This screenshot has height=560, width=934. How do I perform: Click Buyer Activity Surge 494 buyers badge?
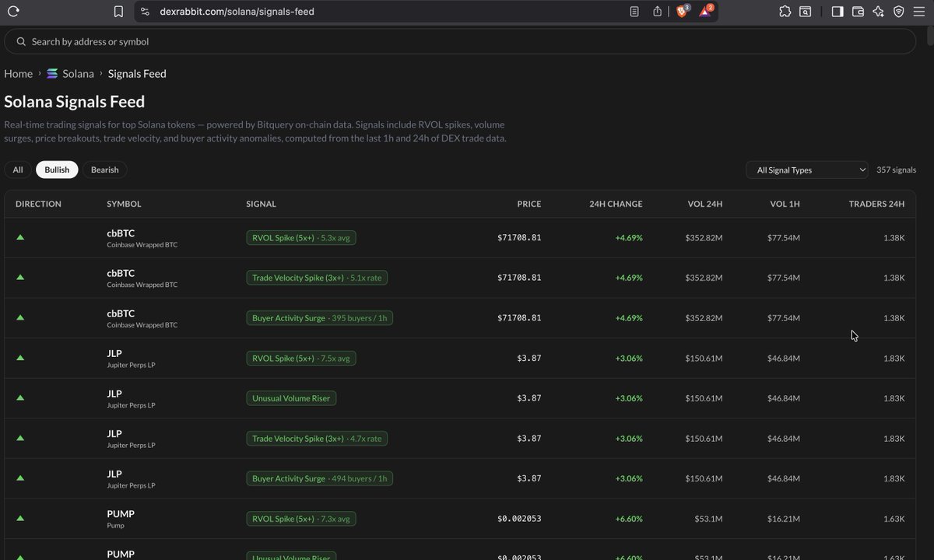(x=319, y=479)
